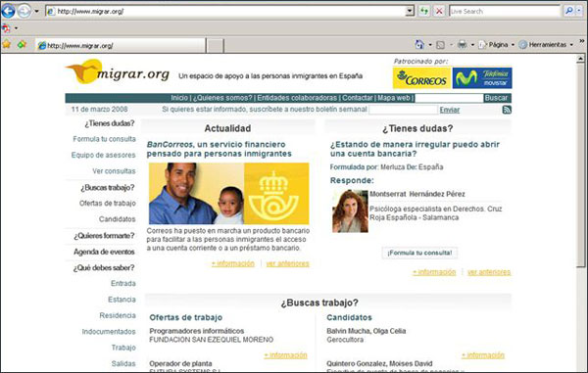Open the Entidades colaboradoras menu item
The height and width of the screenshot is (373, 588).
coord(297,98)
